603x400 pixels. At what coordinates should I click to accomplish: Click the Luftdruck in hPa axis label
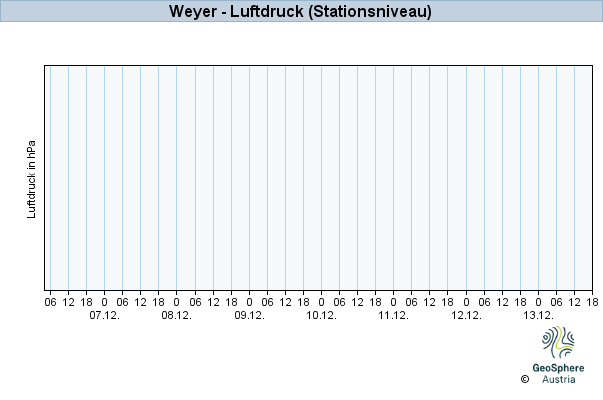31,180
